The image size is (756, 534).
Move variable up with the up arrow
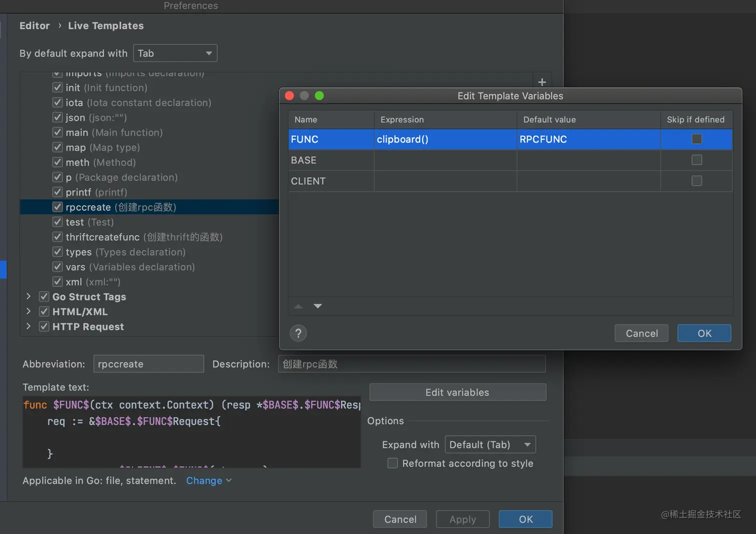click(x=298, y=306)
